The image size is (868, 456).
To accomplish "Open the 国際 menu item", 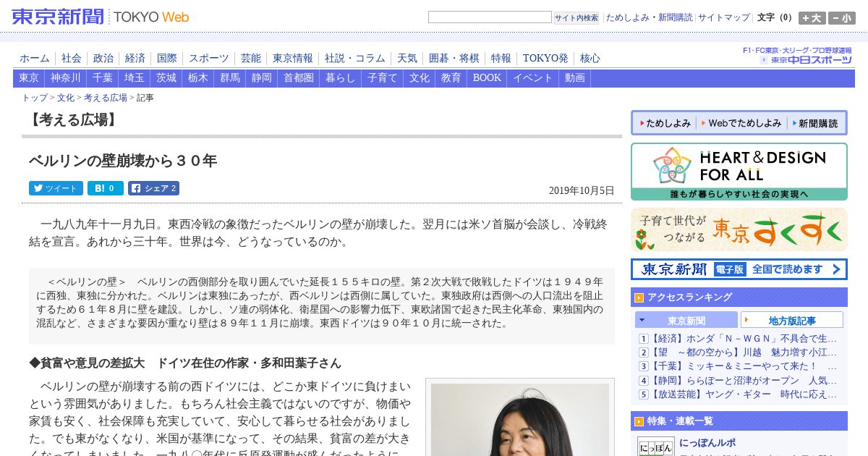I will [167, 58].
